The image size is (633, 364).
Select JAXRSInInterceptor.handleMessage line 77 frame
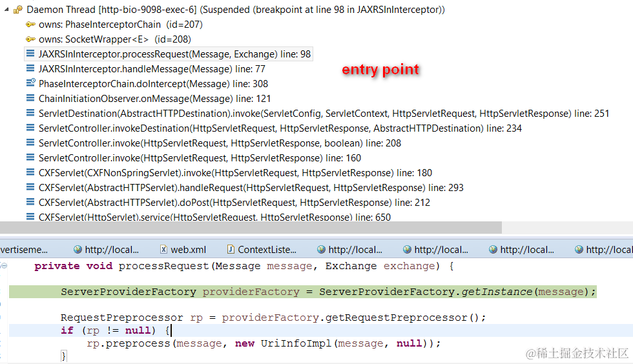pos(152,69)
